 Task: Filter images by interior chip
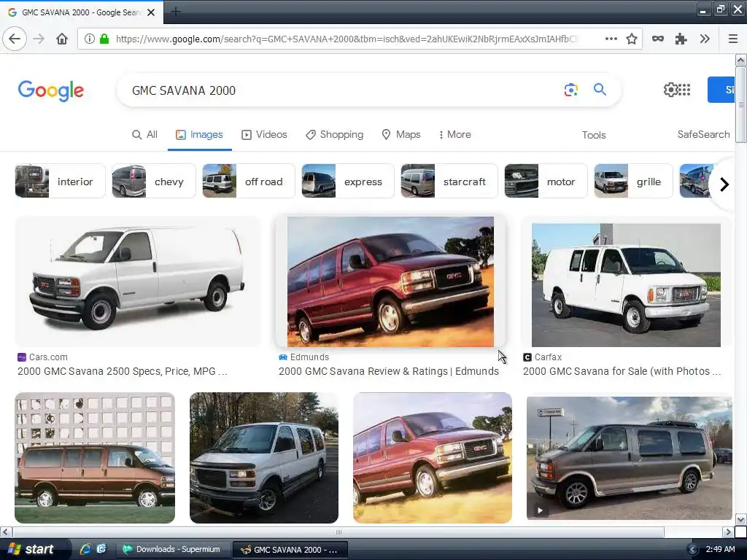tap(60, 181)
